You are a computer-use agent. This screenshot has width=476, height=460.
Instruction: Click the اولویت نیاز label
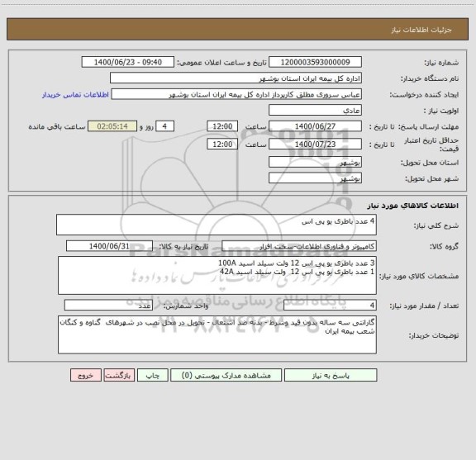(441, 111)
